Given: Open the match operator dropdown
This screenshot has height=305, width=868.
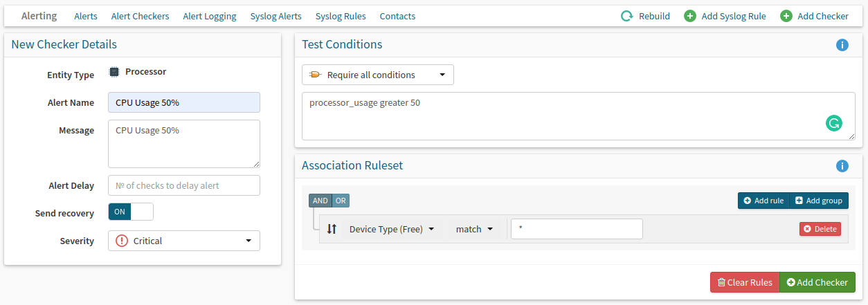Looking at the screenshot, I should (475, 229).
